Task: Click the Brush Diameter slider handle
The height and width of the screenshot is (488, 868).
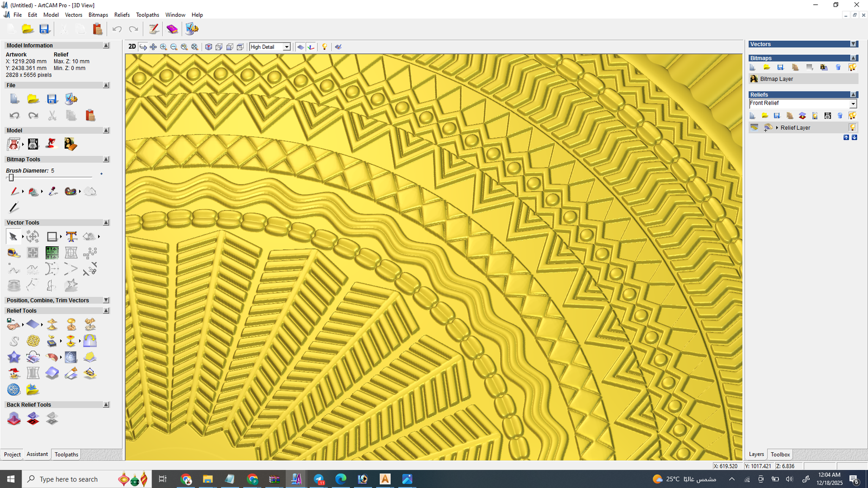Action: pyautogui.click(x=11, y=178)
